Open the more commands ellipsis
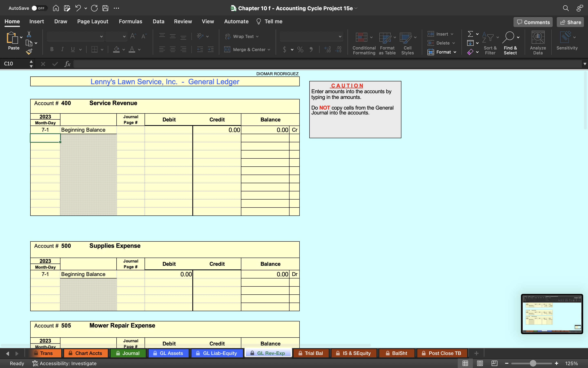The image size is (588, 368). pyautogui.click(x=116, y=8)
